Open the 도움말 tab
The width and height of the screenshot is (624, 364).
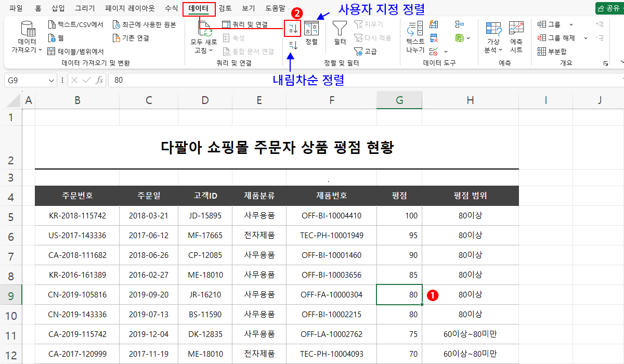[x=275, y=8]
